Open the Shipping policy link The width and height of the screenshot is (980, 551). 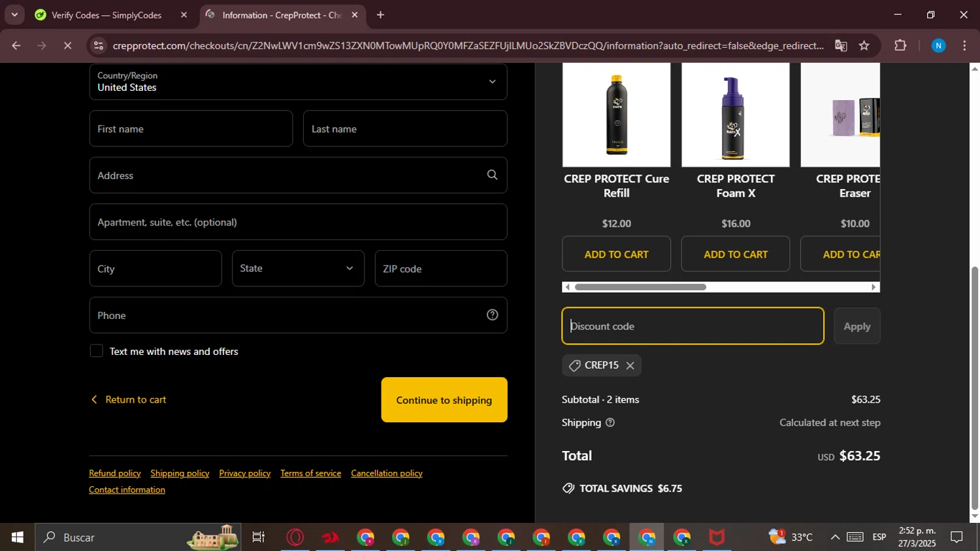[x=180, y=473]
